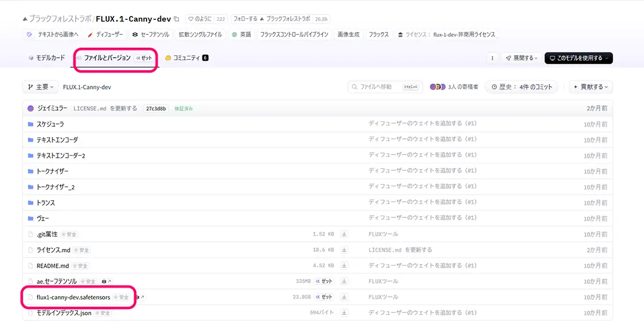
Task: Download the モデルインデックス.json file
Action: [x=345, y=313]
